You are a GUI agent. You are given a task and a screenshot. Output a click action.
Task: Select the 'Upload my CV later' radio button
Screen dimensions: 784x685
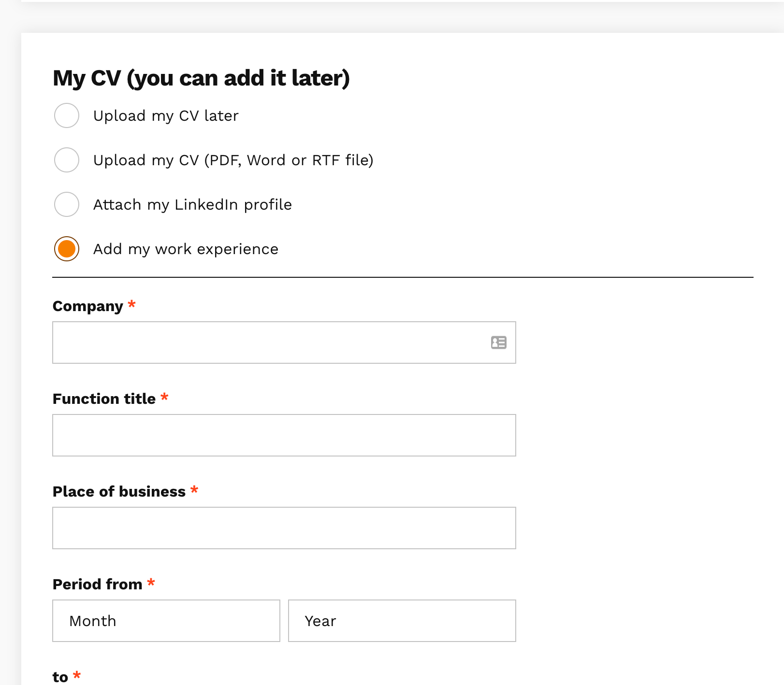67,115
